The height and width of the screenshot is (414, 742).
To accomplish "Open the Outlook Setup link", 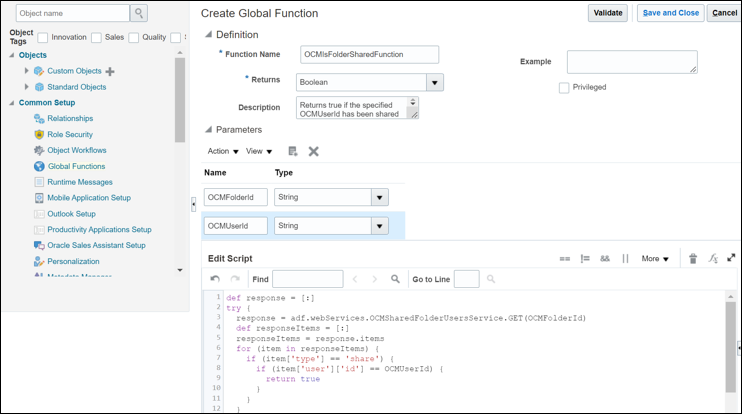I will click(x=71, y=214).
